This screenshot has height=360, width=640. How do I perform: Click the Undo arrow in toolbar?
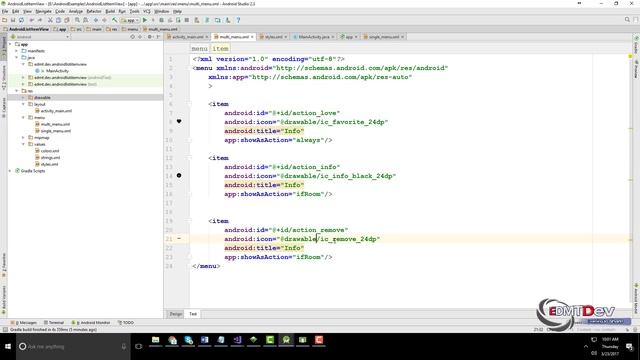pyautogui.click(x=32, y=20)
